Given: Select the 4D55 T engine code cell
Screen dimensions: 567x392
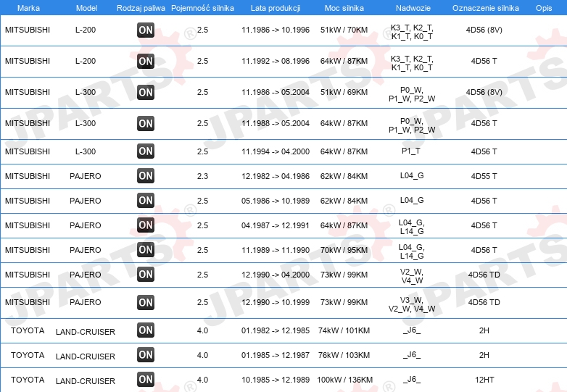Looking at the screenshot, I should 484,176.
